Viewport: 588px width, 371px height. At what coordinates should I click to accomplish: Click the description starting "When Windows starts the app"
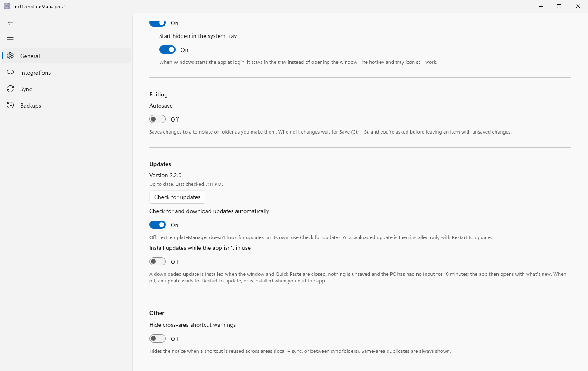298,62
